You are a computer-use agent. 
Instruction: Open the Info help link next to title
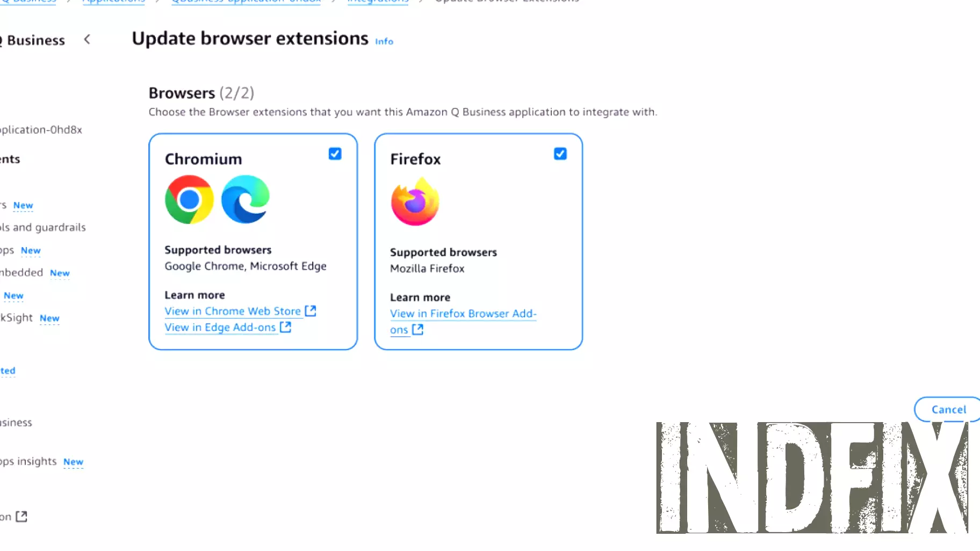(384, 41)
